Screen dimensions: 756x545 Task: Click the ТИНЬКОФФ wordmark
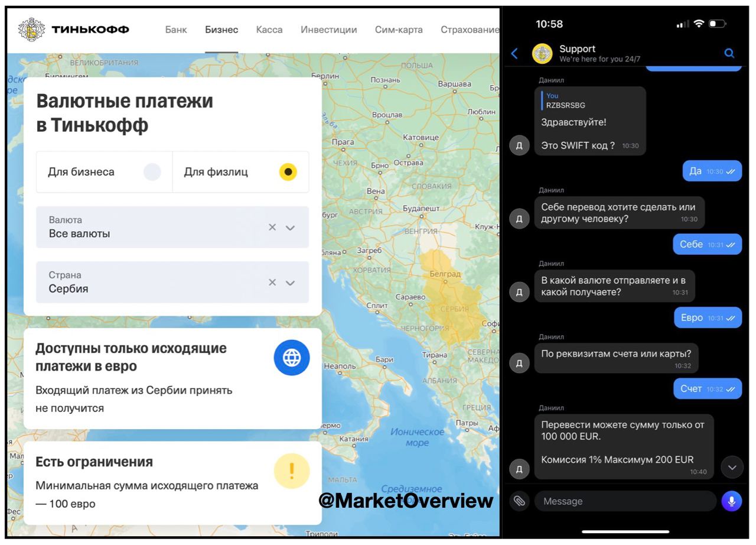pyautogui.click(x=90, y=30)
